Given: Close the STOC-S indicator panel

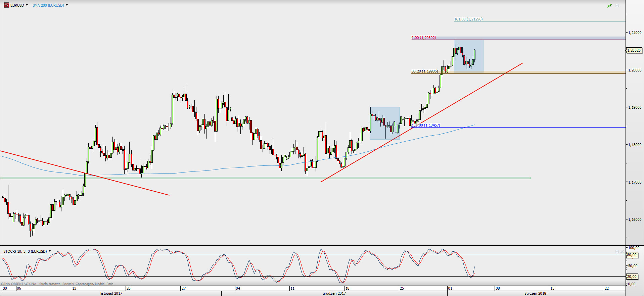Looking at the screenshot, I should (622, 251).
